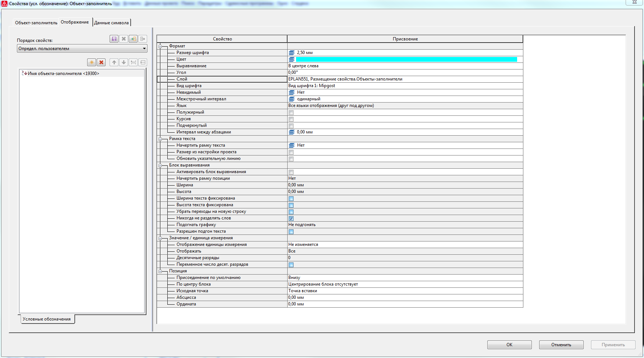The width and height of the screenshot is (644, 358).
Task: Check Активировать блок выравнивания
Action: tap(291, 172)
